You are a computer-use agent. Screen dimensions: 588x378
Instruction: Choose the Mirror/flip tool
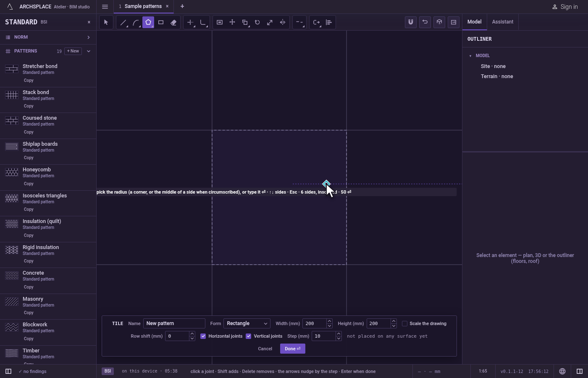pyautogui.click(x=283, y=22)
